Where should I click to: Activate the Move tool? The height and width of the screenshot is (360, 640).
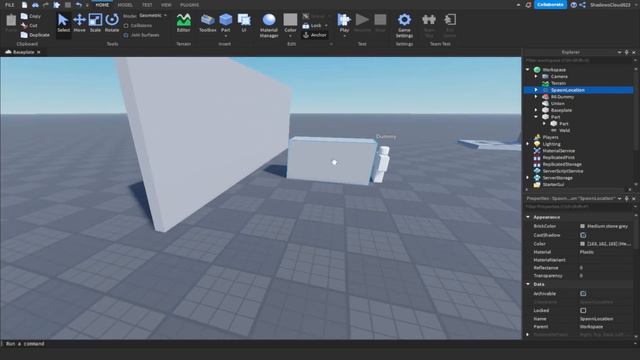tap(79, 22)
